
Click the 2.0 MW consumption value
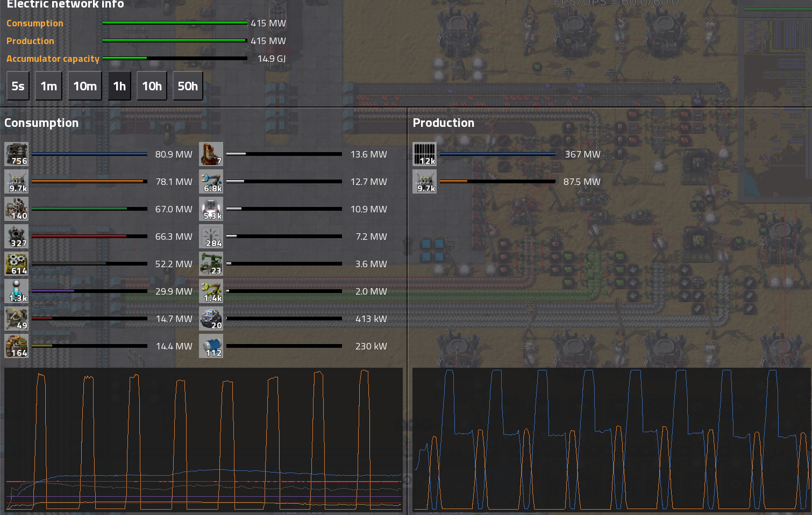(x=371, y=291)
